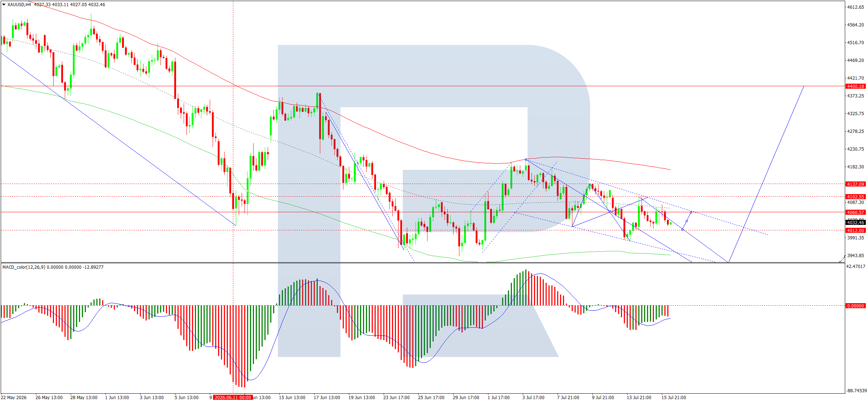Click the red 0.00000 MACD zero label

(x=856, y=306)
